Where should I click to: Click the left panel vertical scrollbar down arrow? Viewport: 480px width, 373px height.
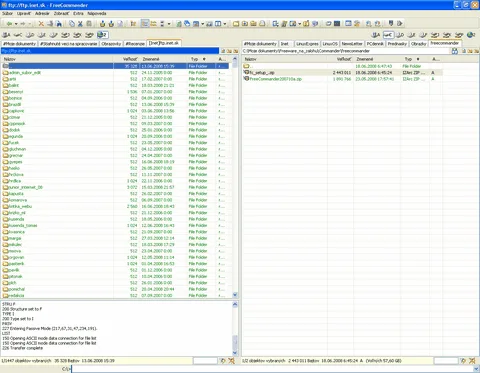coord(235,295)
